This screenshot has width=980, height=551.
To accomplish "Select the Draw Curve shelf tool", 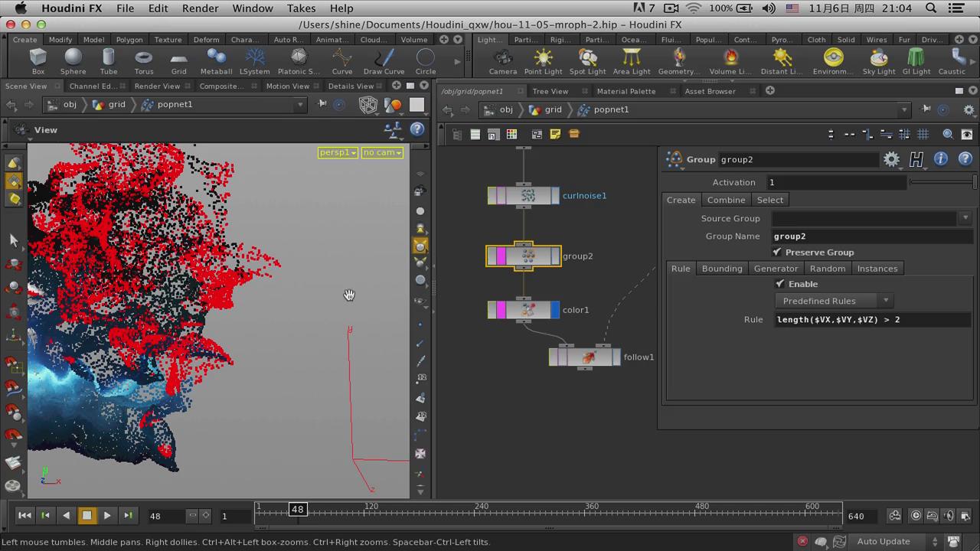I will click(x=384, y=61).
